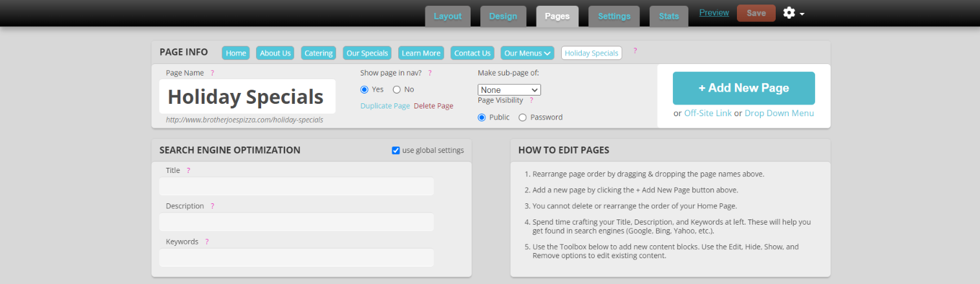Click help icon next to Keywords label

click(x=207, y=242)
